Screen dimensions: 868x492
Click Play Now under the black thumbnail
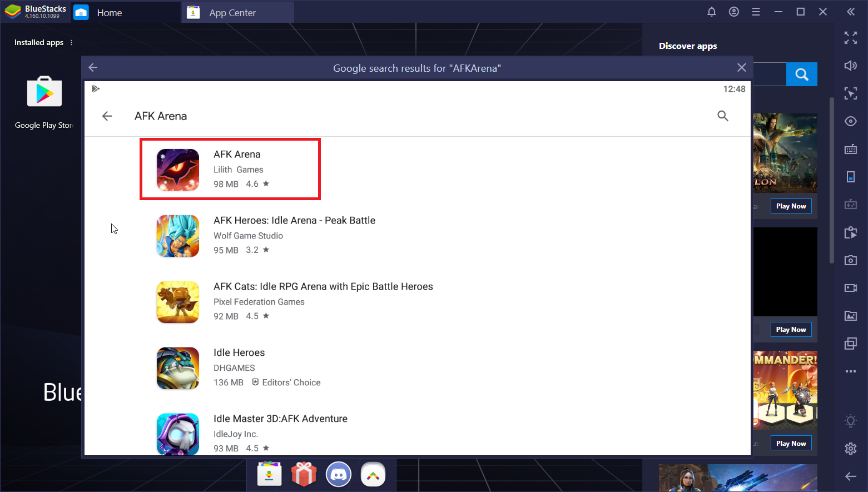(x=791, y=330)
